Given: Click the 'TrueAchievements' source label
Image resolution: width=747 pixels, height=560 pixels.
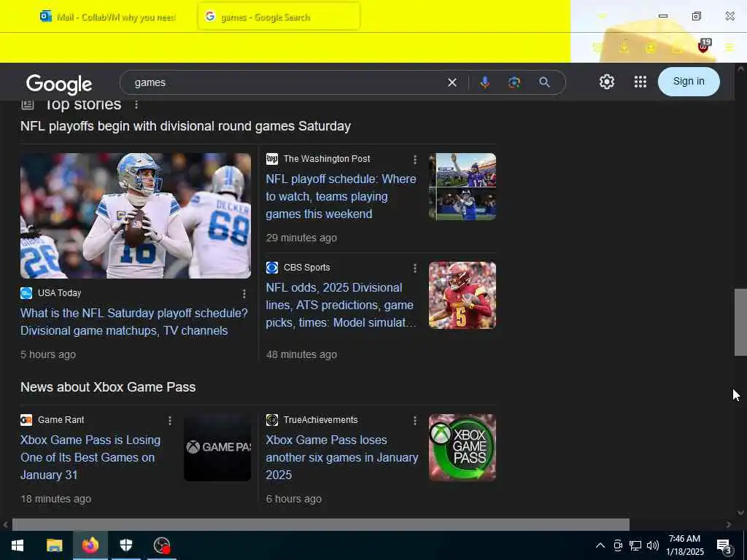Looking at the screenshot, I should 321,419.
